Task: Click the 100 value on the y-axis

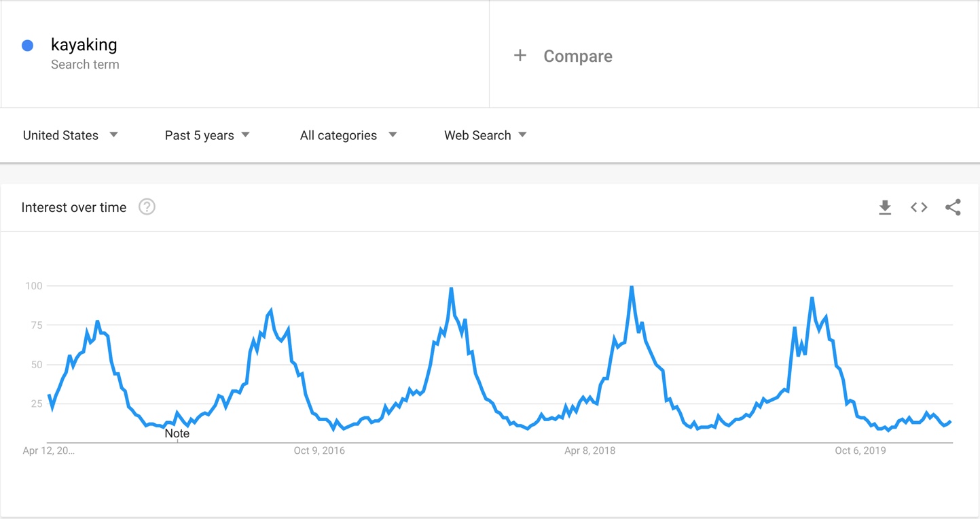Action: point(34,286)
